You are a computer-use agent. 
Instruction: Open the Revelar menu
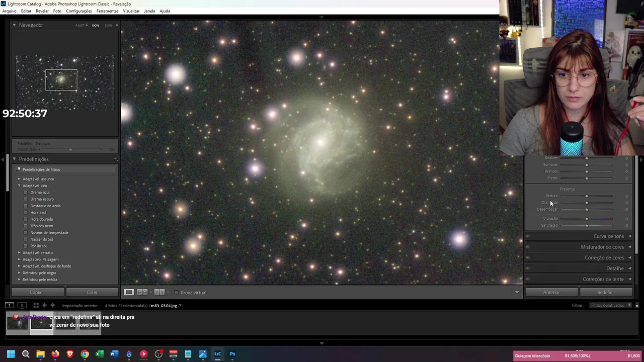click(42, 11)
